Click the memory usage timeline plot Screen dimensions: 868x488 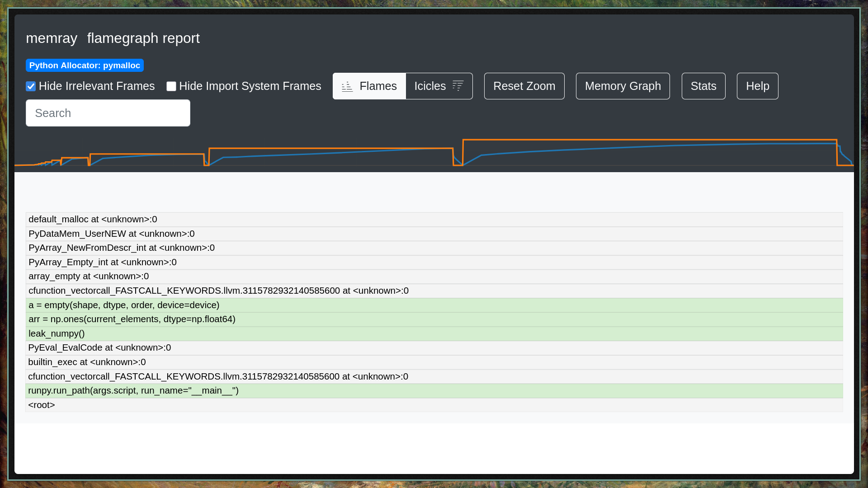coord(434,152)
